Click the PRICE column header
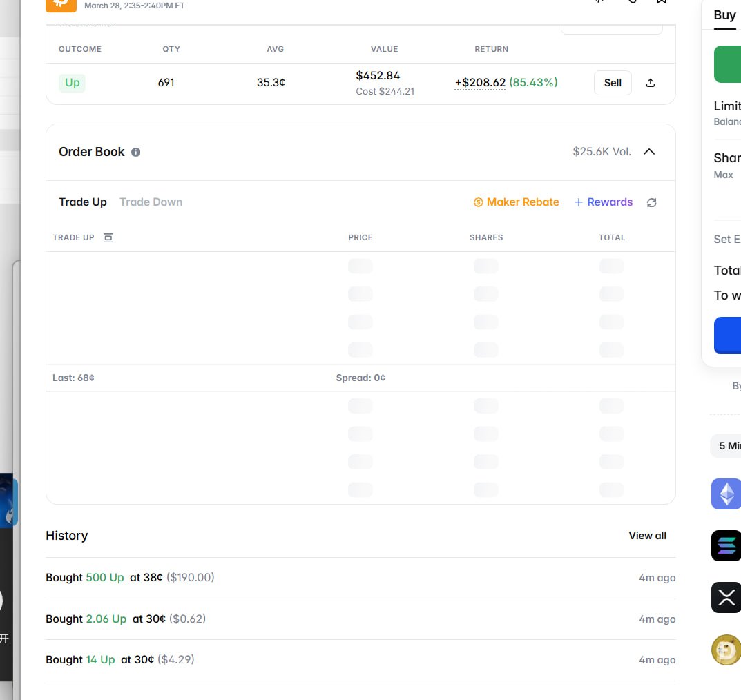 click(360, 237)
